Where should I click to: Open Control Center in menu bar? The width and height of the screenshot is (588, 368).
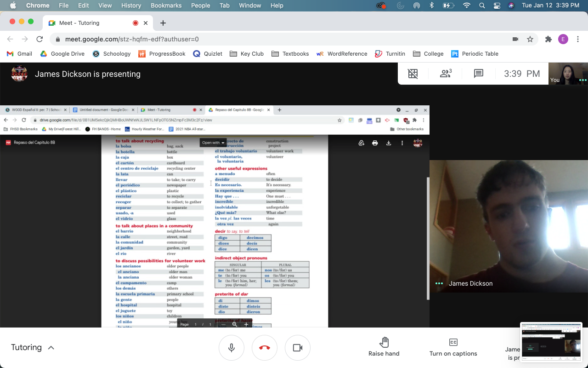[497, 6]
